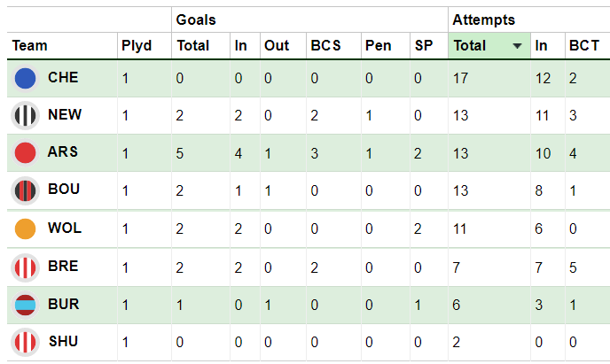Click the Chelsea blue team badge

point(26,78)
